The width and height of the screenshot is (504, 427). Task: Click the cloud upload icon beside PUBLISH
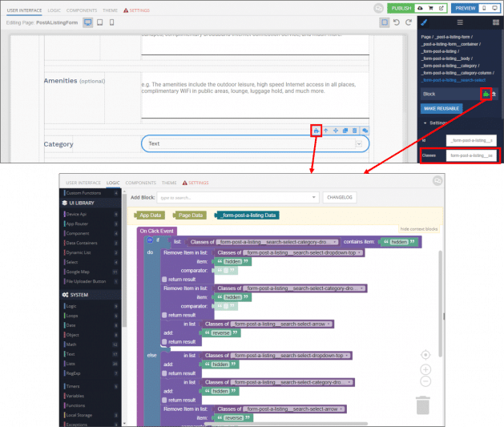click(x=420, y=8)
